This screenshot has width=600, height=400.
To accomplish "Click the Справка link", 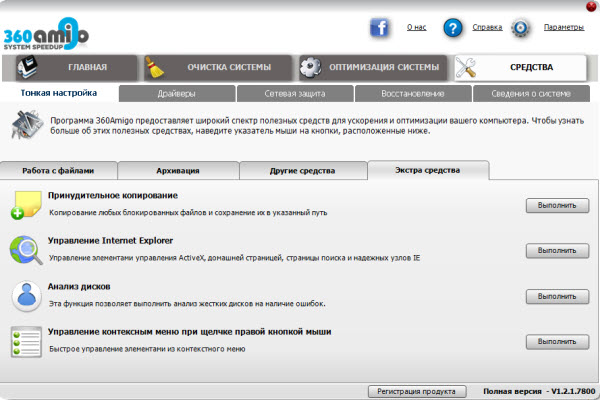I will tap(487, 27).
